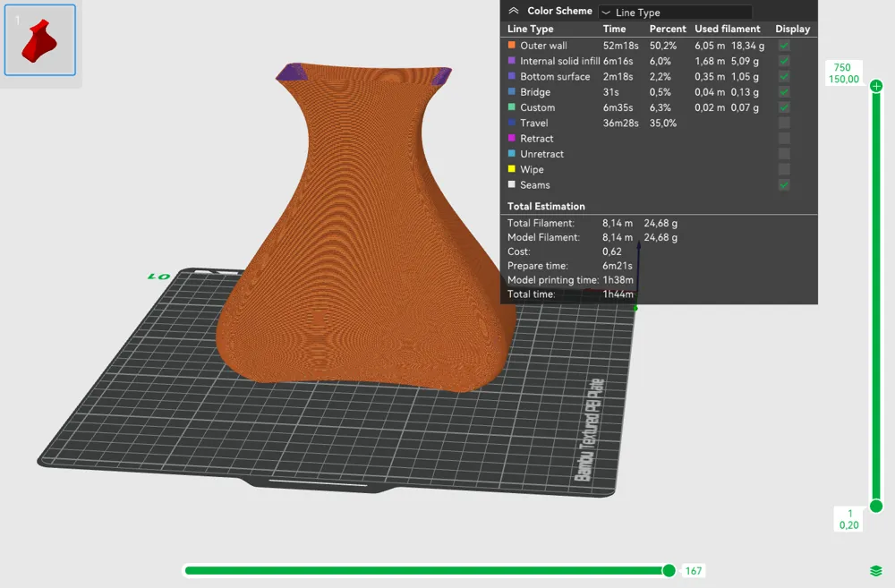Click the Custom green color swatch

(x=511, y=107)
